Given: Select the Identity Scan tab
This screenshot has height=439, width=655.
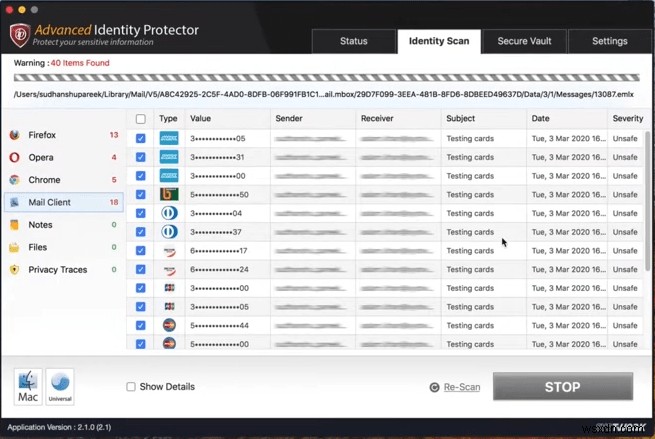Looking at the screenshot, I should click(x=439, y=41).
